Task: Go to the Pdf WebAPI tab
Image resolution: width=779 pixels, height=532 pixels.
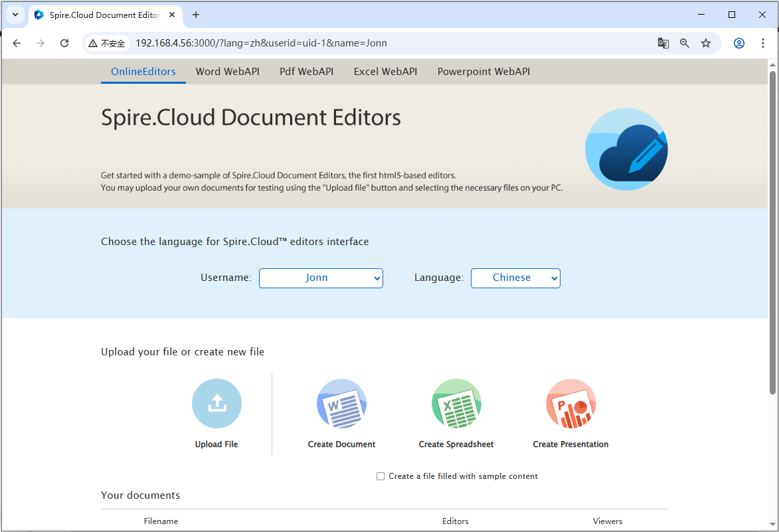Action: [306, 72]
